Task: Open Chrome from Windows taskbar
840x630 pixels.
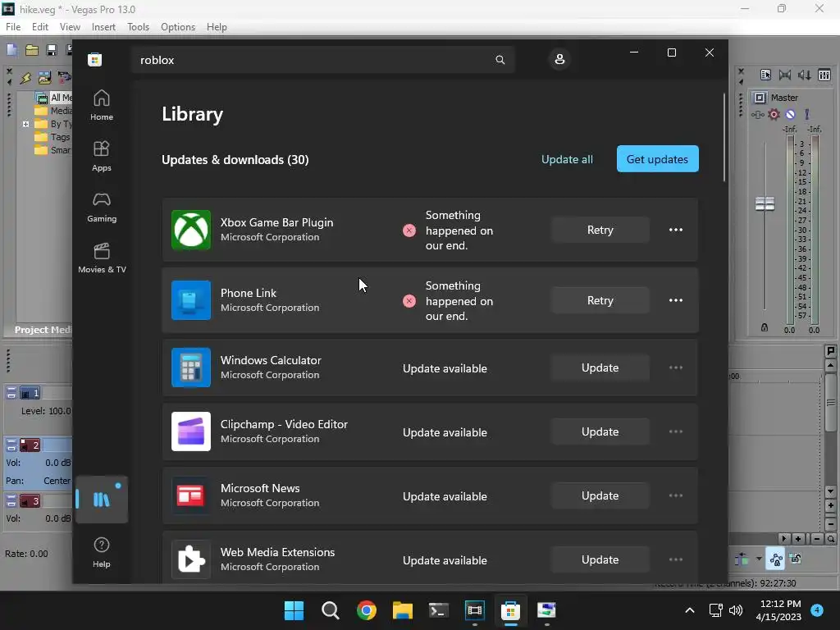Action: pyautogui.click(x=367, y=610)
